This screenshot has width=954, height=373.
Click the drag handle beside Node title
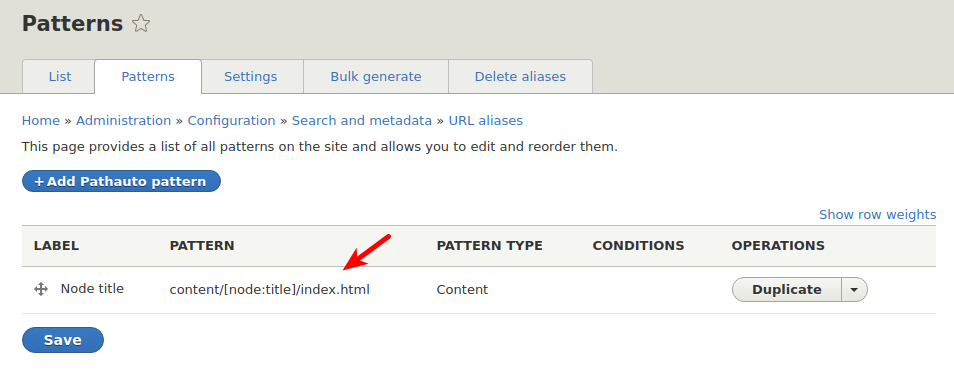click(x=41, y=290)
